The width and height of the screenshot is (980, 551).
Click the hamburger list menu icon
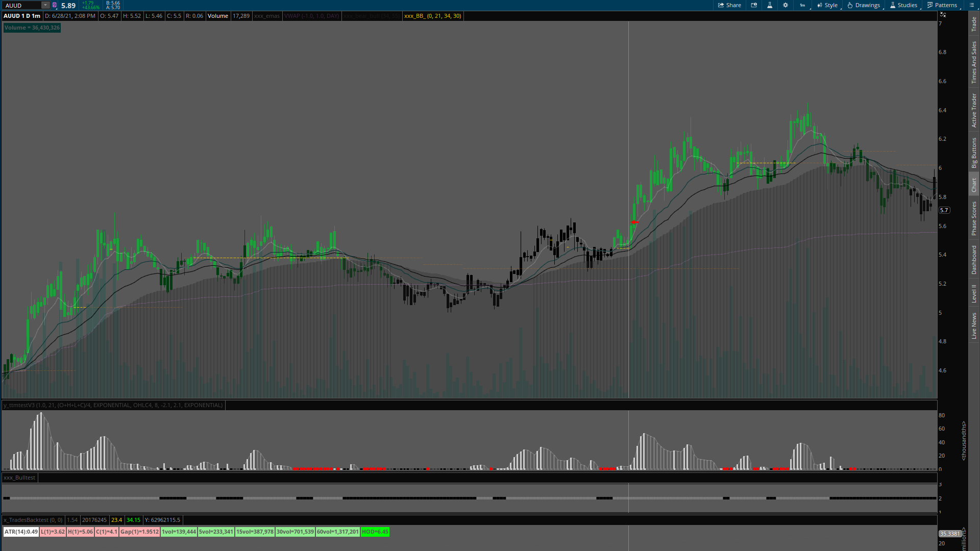[x=972, y=5]
